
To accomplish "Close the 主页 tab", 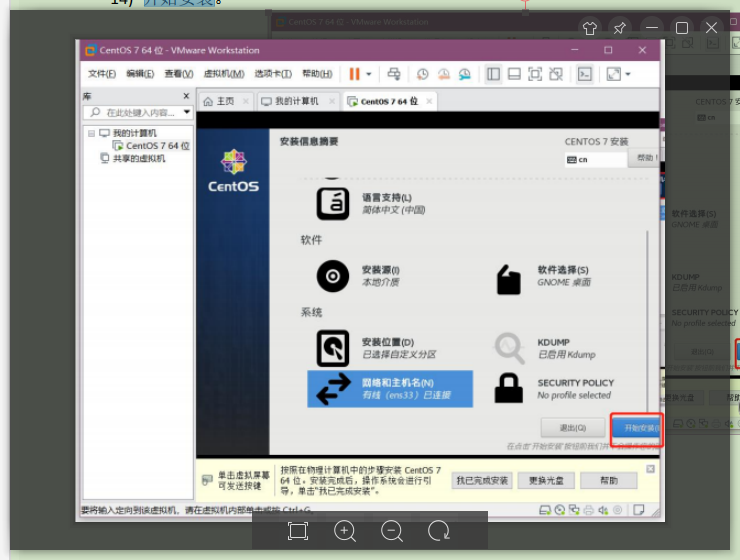I will click(245, 101).
